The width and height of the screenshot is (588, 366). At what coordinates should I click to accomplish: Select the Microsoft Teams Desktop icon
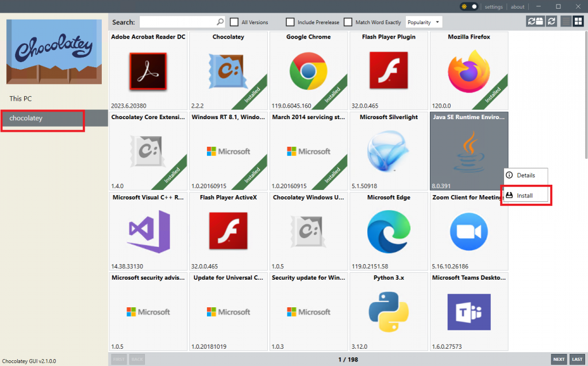(x=469, y=312)
